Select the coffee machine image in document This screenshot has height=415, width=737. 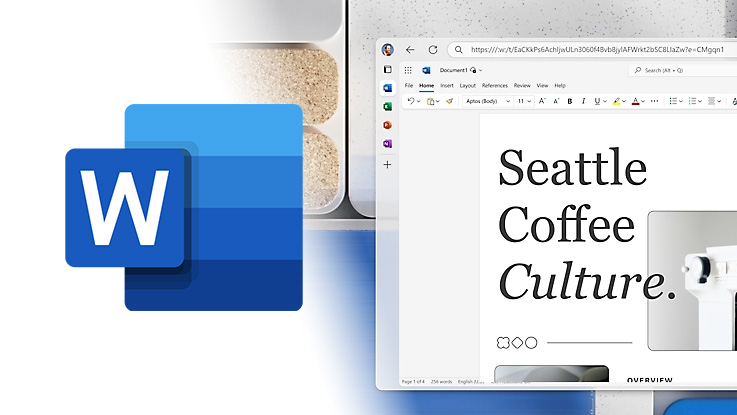coord(692,281)
